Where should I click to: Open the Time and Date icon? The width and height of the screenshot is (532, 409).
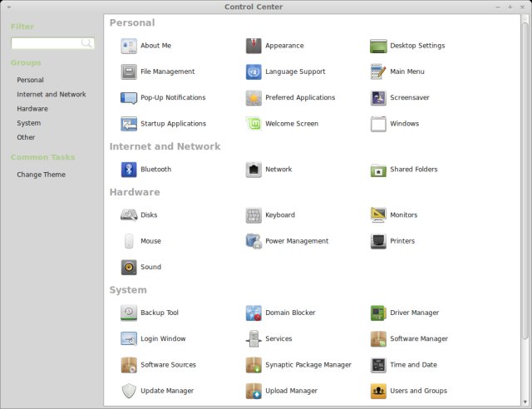378,365
